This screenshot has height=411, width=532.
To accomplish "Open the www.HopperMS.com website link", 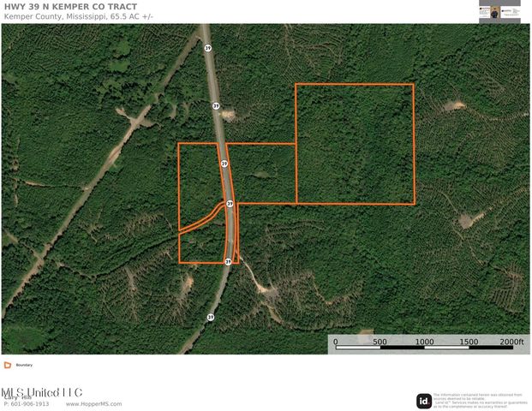I will [93, 404].
